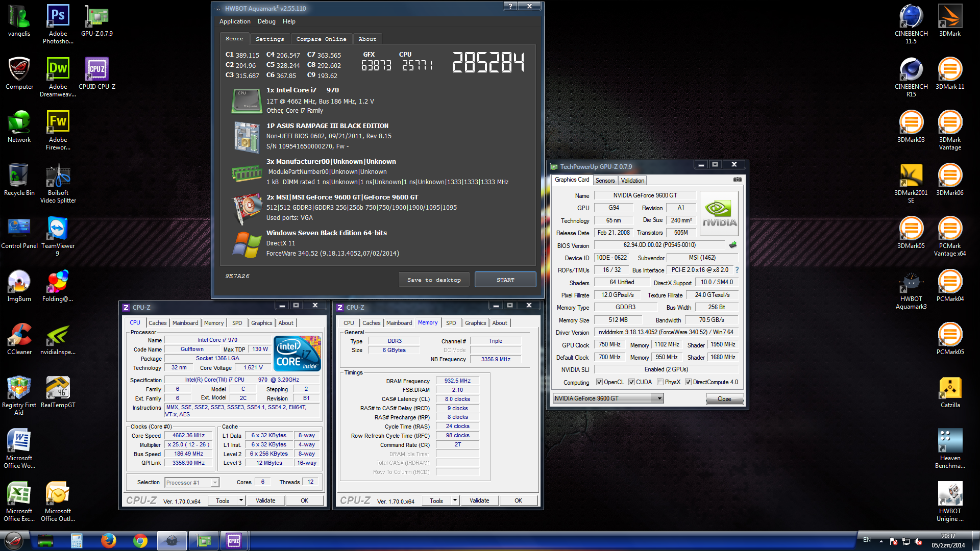The height and width of the screenshot is (551, 980).
Task: Open Debug menu in Aquamark
Action: click(266, 21)
